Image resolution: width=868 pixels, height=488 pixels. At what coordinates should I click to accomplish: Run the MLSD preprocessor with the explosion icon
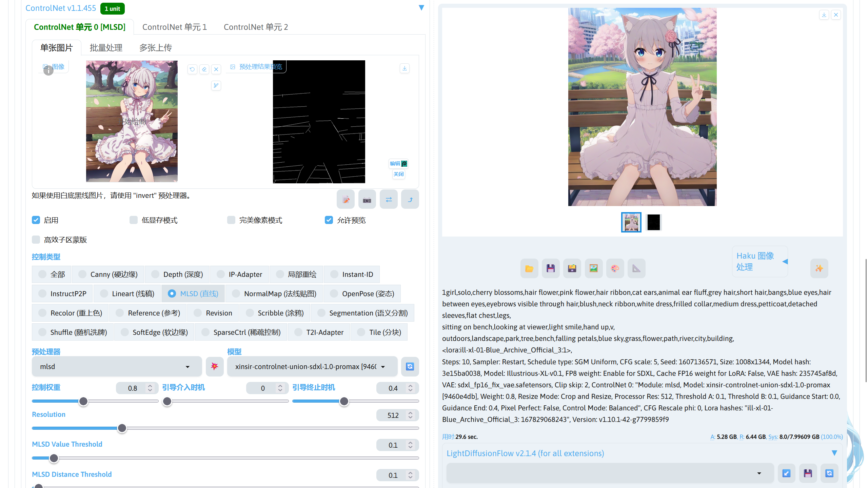(215, 366)
